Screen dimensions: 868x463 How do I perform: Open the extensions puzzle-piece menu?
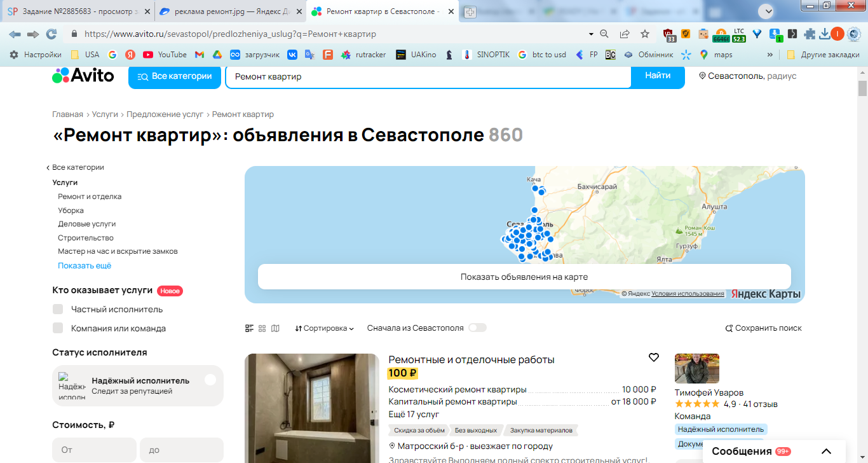point(810,34)
